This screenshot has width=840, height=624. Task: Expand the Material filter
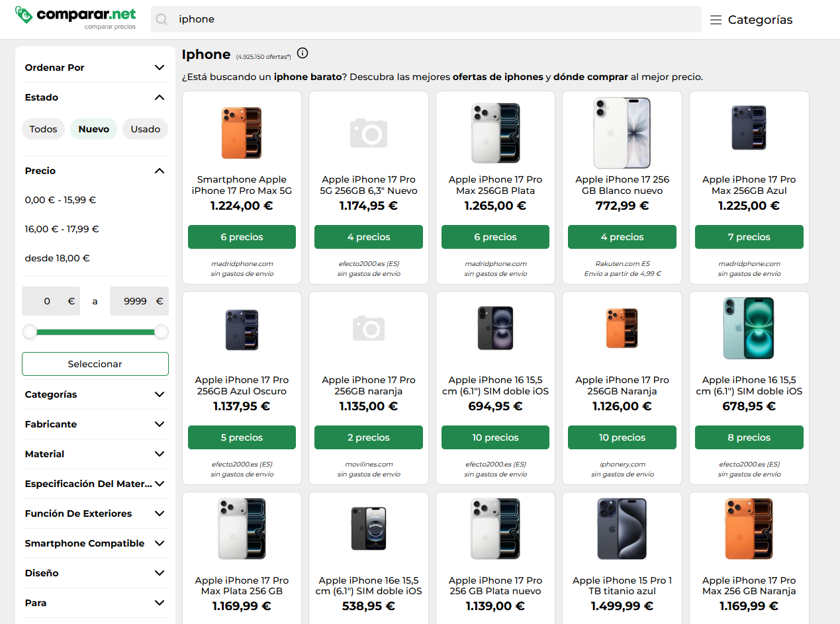(x=95, y=454)
